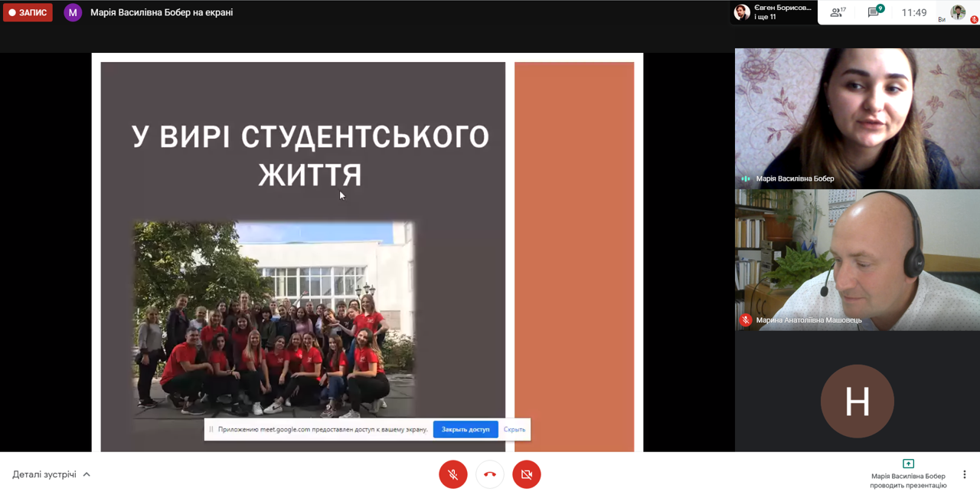Toggle the disabled camera button
The width and height of the screenshot is (980, 495).
(x=527, y=474)
